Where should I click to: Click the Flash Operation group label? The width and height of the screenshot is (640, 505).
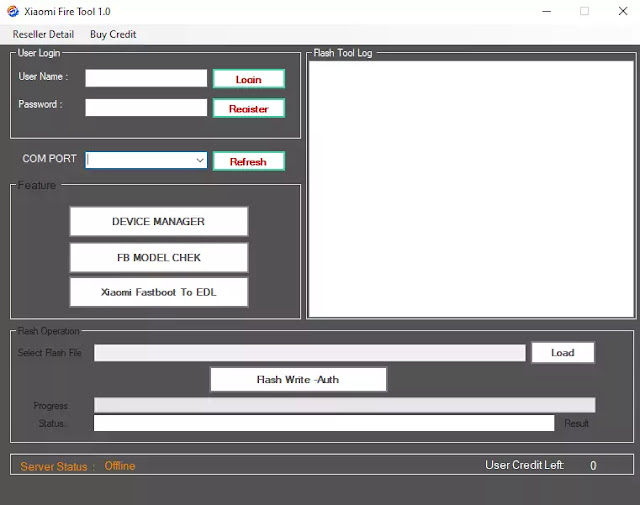[49, 331]
